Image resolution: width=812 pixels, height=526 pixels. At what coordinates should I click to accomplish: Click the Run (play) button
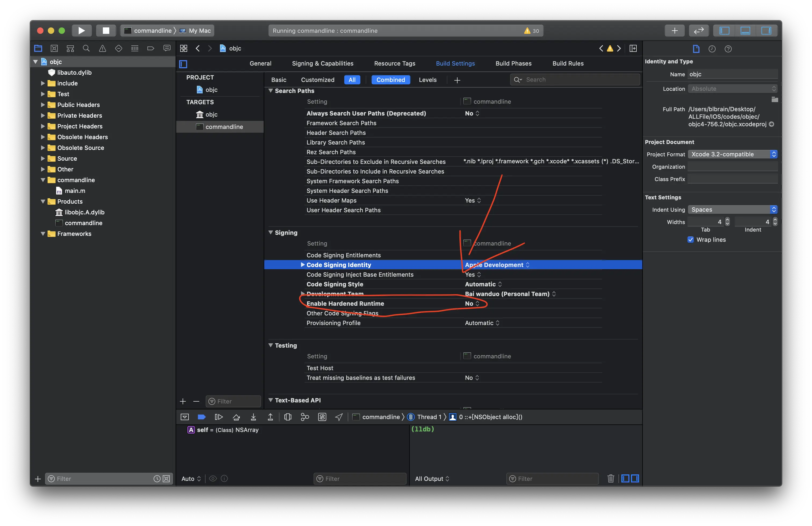click(x=81, y=31)
